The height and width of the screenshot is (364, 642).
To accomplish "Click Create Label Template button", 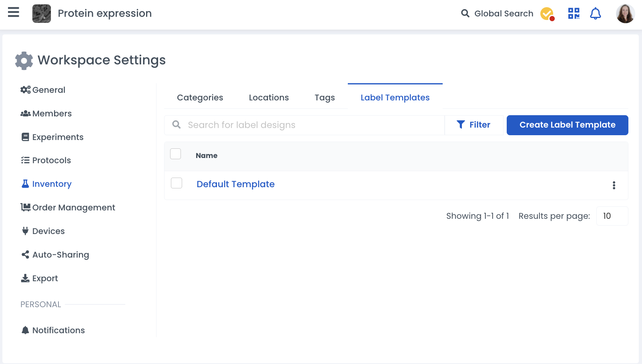I will (x=567, y=125).
